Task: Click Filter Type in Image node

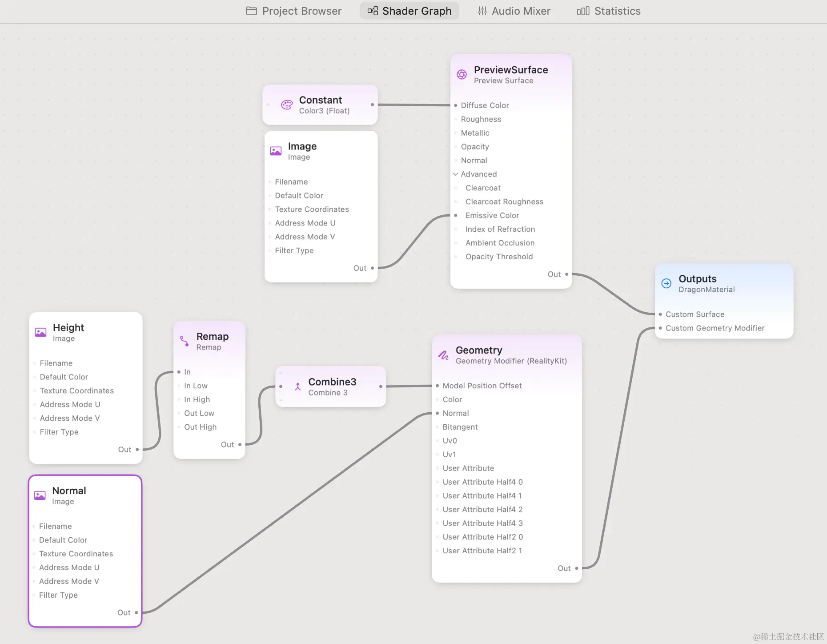Action: click(294, 251)
